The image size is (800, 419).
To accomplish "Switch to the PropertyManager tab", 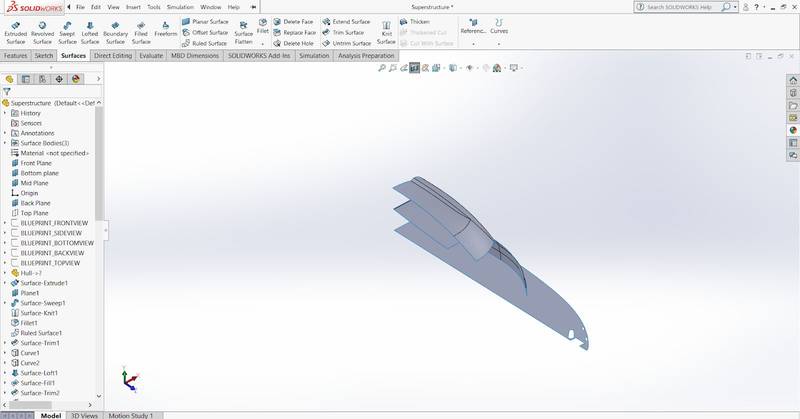I will 25,78.
